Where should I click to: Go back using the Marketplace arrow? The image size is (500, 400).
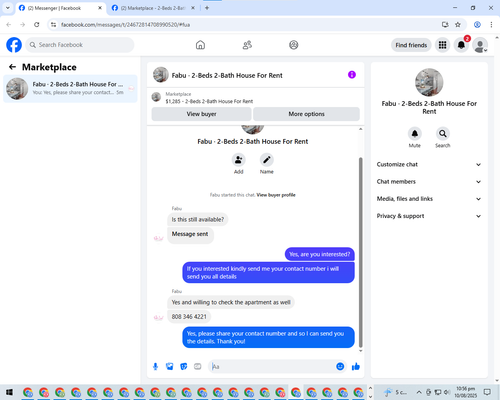12,67
